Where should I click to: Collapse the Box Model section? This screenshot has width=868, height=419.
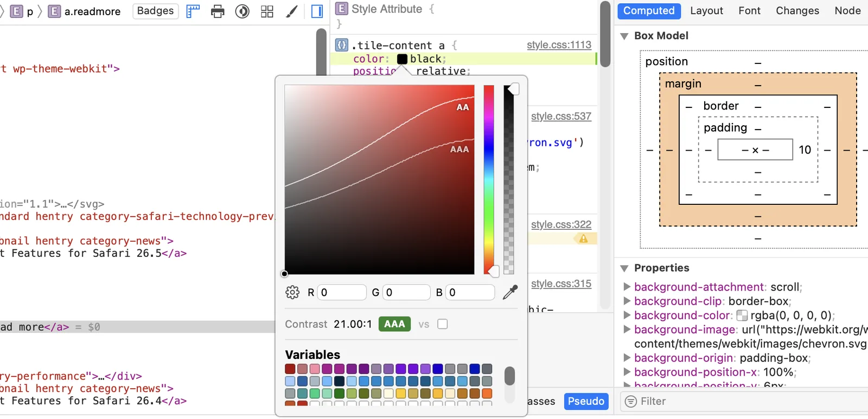click(624, 36)
